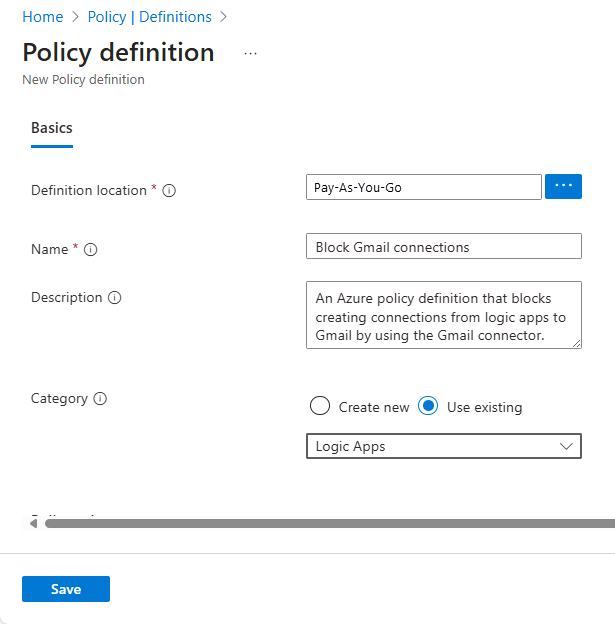Click the Logic Apps dropdown chevron arrow
This screenshot has width=615, height=624.
tap(567, 446)
